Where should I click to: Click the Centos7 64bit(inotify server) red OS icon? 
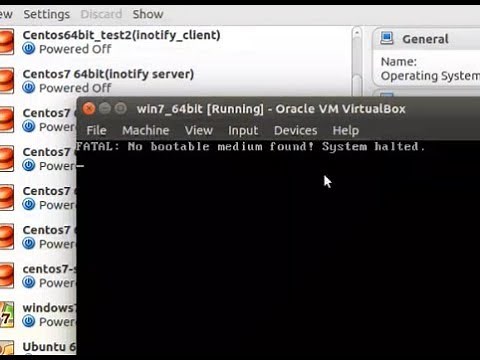point(7,81)
